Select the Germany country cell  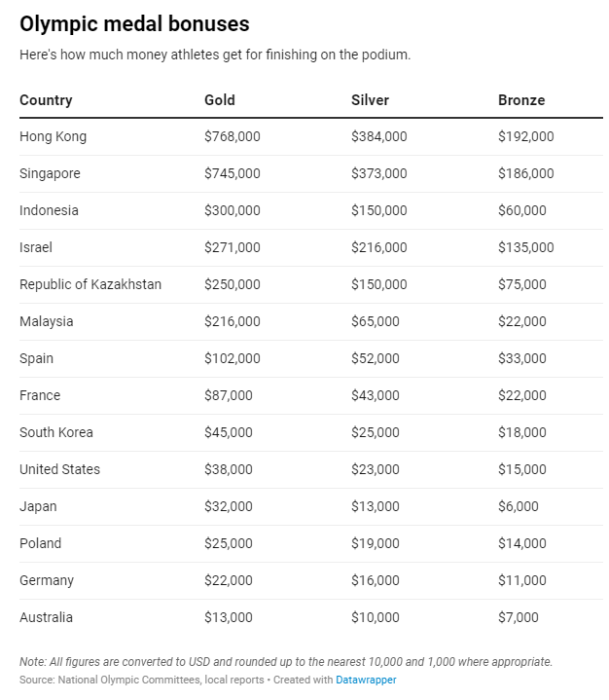(47, 581)
